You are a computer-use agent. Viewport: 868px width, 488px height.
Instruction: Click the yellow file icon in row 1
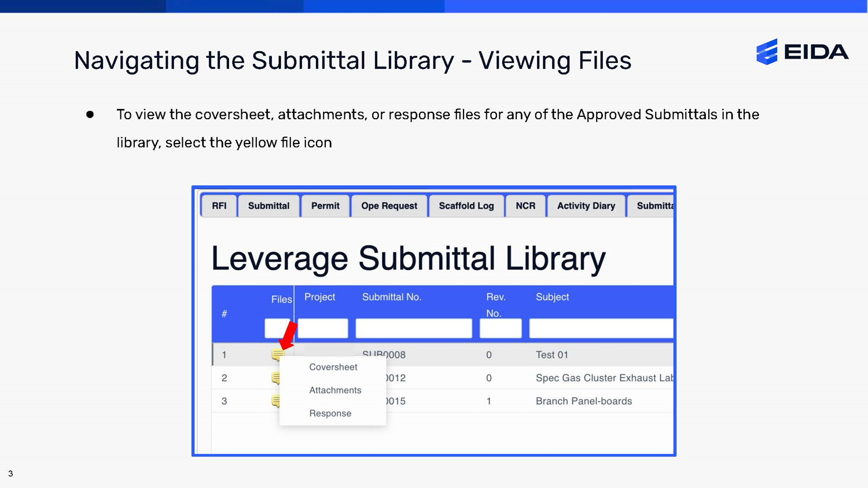click(277, 354)
